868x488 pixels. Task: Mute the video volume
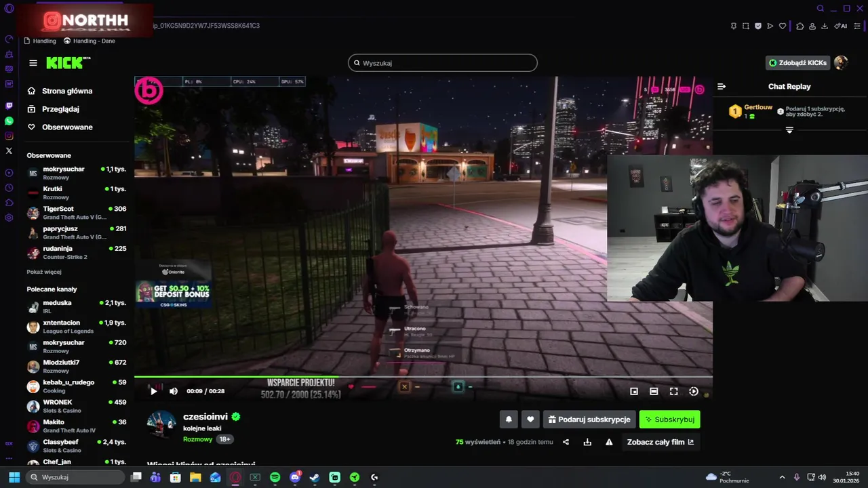pyautogui.click(x=174, y=391)
